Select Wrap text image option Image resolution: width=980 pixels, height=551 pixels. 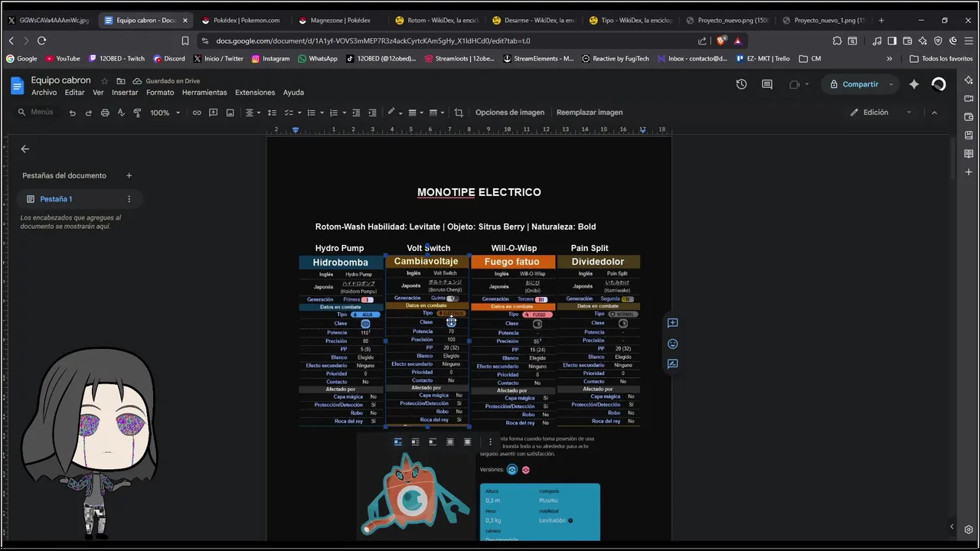tap(415, 442)
